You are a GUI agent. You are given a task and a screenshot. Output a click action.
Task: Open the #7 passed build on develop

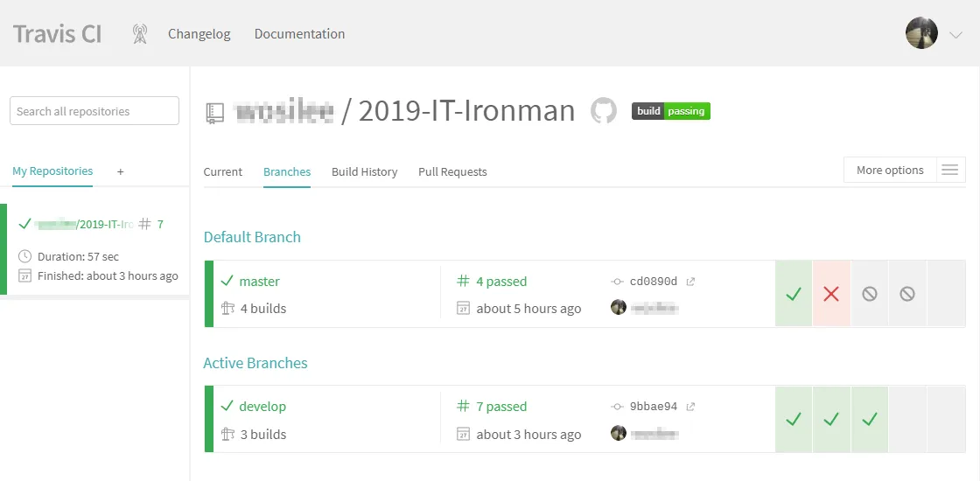pyautogui.click(x=500, y=407)
